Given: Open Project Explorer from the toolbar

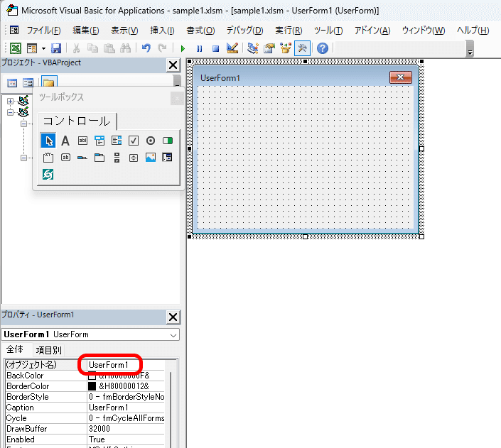Looking at the screenshot, I should pyautogui.click(x=253, y=48).
